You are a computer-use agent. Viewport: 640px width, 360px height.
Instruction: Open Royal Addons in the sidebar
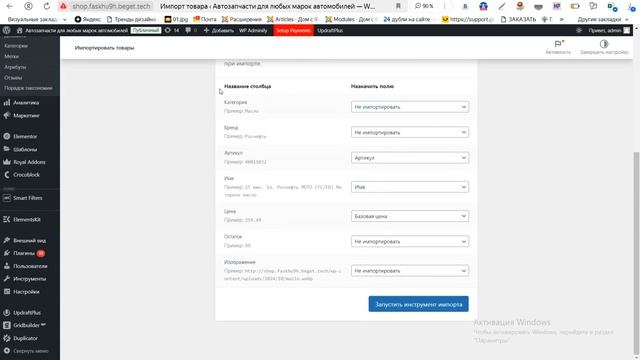pos(29,162)
